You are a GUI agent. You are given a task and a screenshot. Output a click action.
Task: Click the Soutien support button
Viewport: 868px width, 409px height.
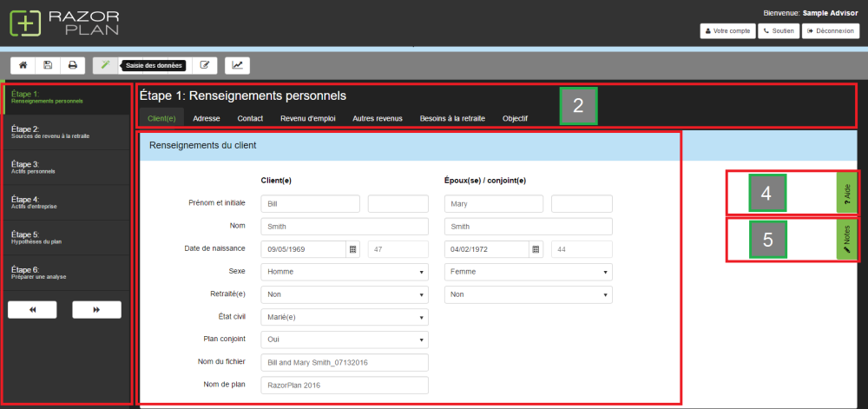tap(779, 31)
